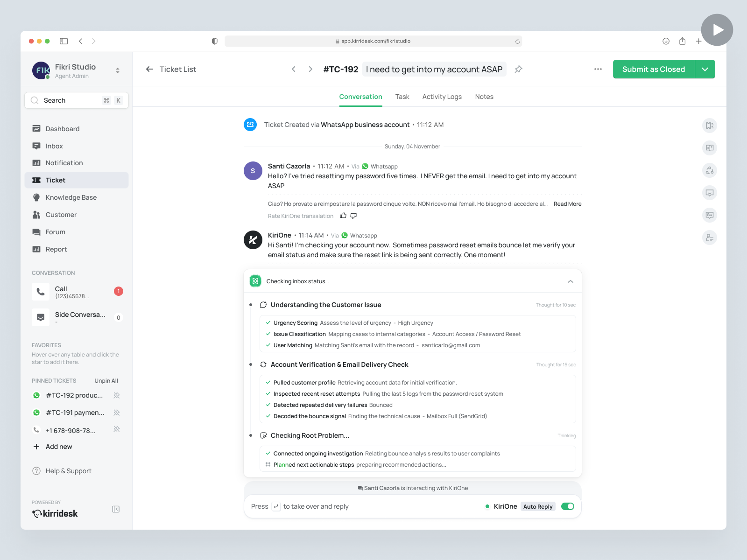
Task: Open the Fikri Studio workspace switcher
Action: click(118, 70)
